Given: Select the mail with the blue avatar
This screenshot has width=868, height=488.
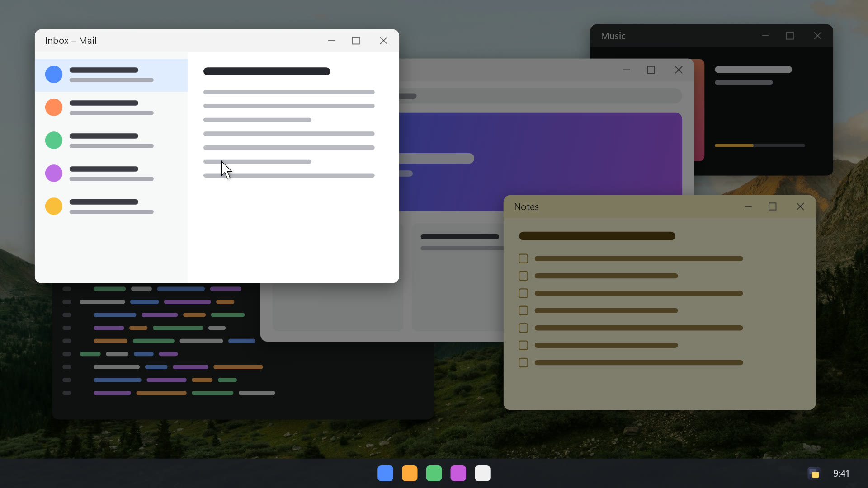Looking at the screenshot, I should 112,75.
